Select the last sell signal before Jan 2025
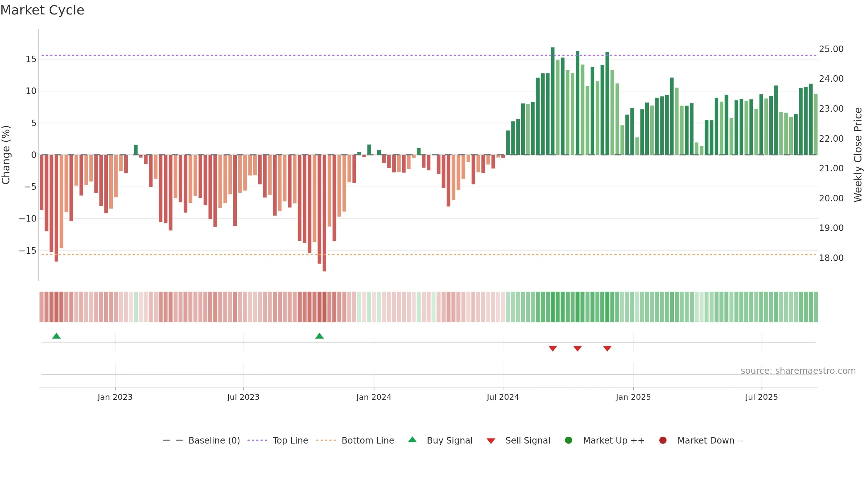The height and width of the screenshot is (488, 868). point(607,348)
